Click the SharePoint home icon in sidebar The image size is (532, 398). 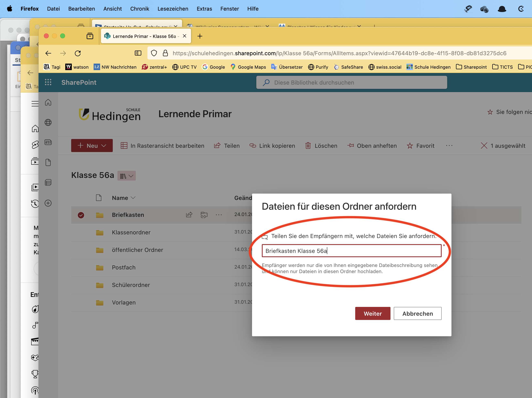pyautogui.click(x=48, y=103)
